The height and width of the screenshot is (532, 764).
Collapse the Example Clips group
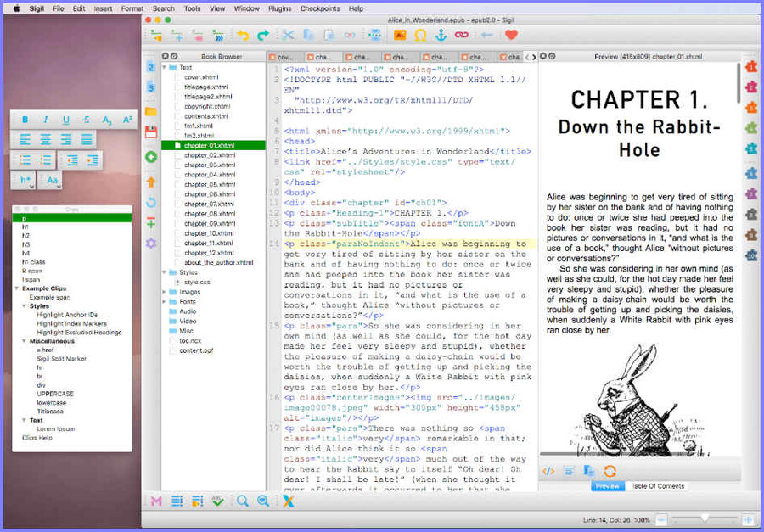tap(18, 288)
